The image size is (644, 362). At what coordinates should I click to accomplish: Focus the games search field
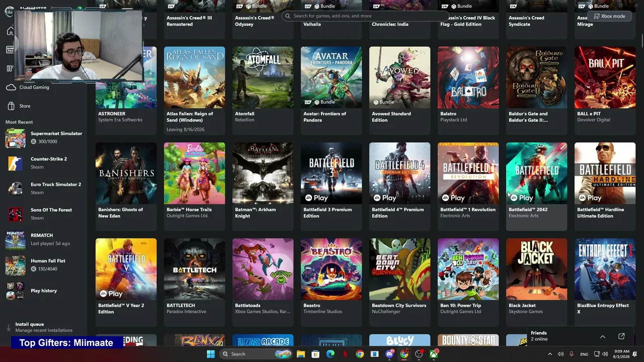(365, 16)
